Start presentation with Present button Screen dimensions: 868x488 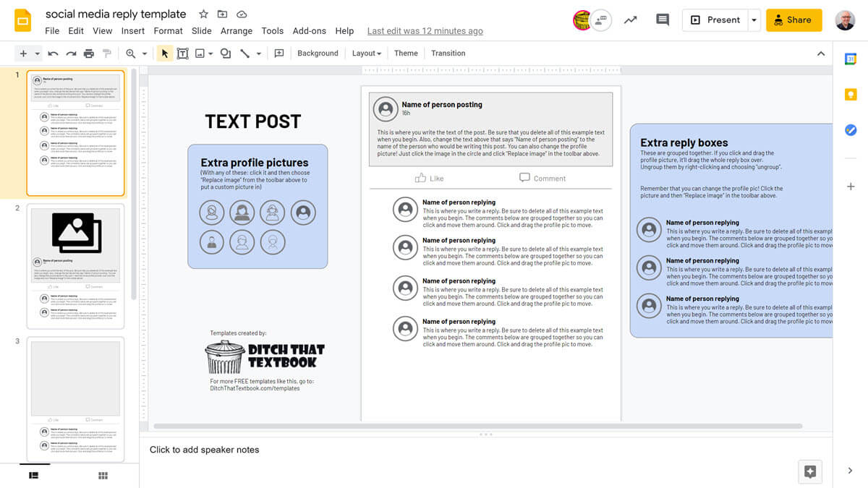715,20
